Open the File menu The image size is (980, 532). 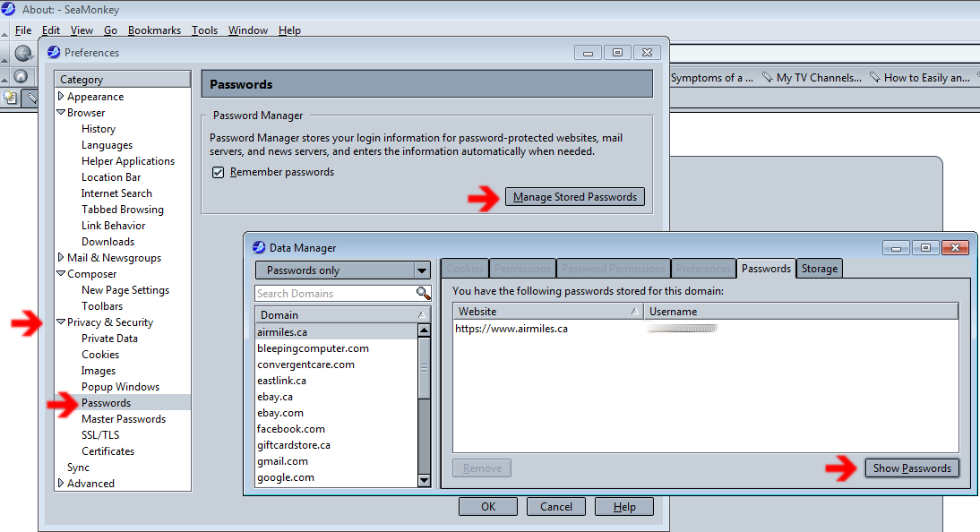pyautogui.click(x=23, y=30)
